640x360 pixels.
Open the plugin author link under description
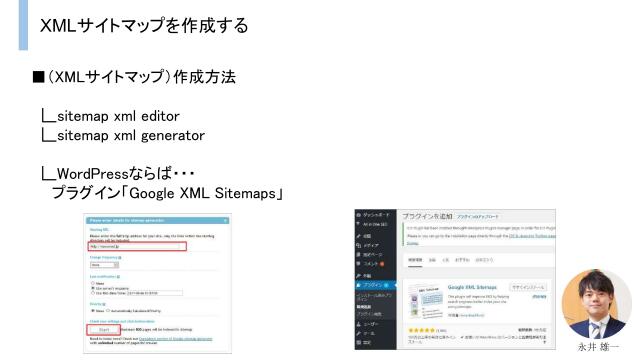pyautogui.click(x=472, y=315)
